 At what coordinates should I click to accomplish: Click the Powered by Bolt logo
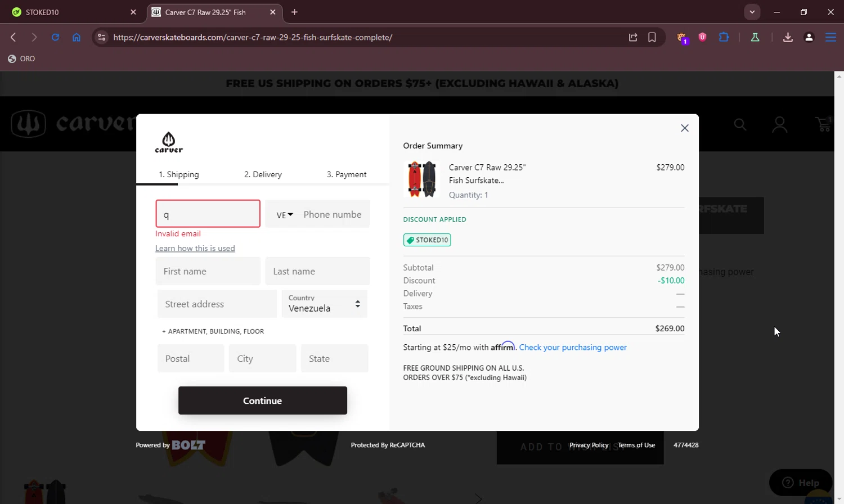point(188,445)
